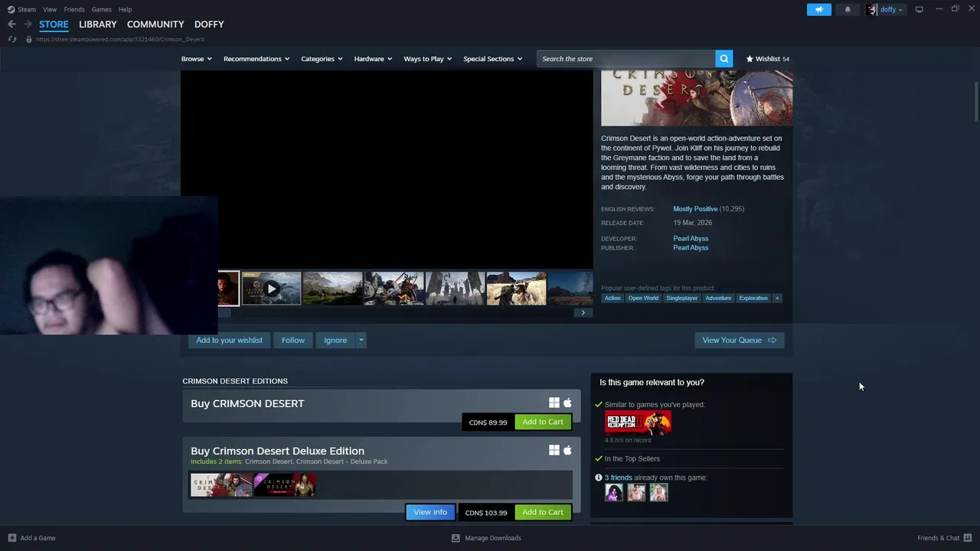The width and height of the screenshot is (980, 551).
Task: Open the Wishlist star link
Action: [767, 59]
